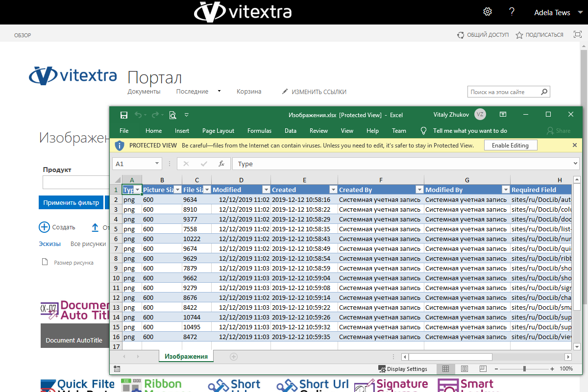588x392 pixels.
Task: Click the site search input field
Action: pos(504,92)
